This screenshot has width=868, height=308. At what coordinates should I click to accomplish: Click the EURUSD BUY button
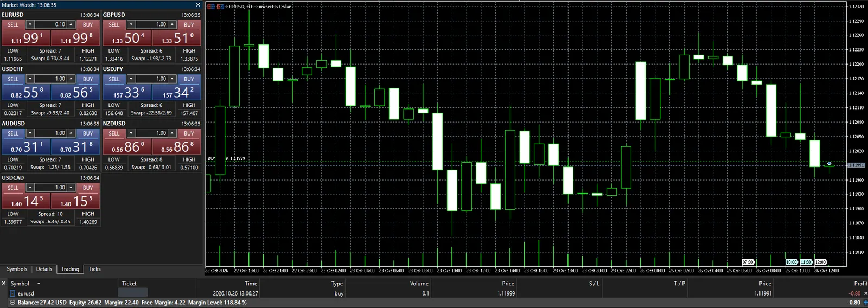click(x=88, y=25)
